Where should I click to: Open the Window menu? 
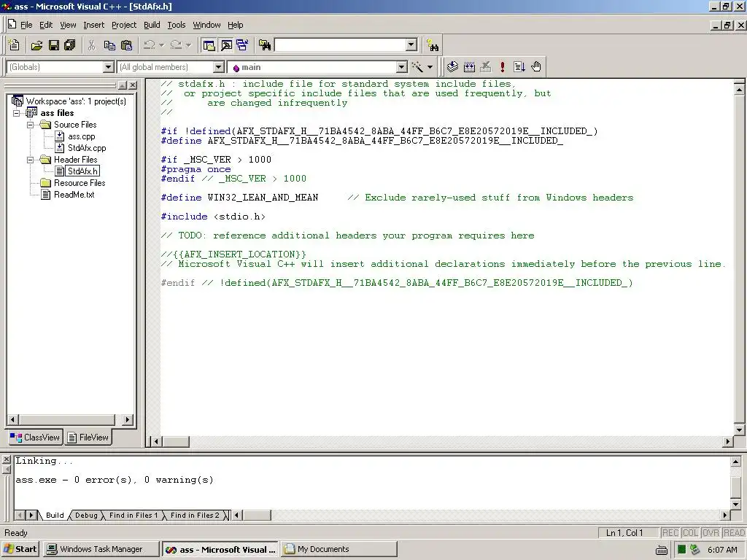(206, 25)
